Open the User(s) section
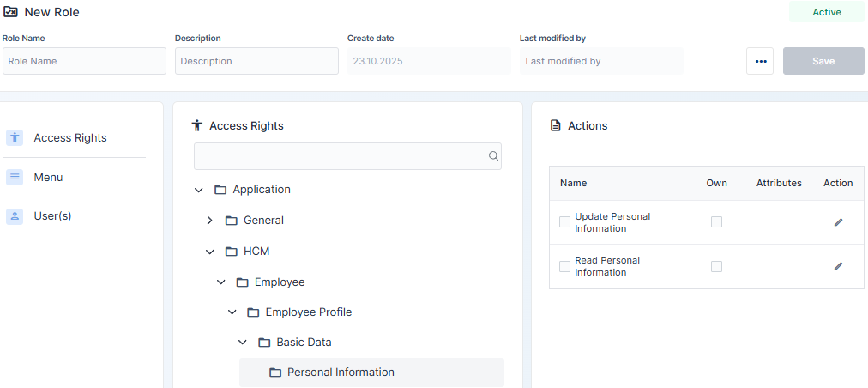This screenshot has height=388, width=868. tap(52, 216)
